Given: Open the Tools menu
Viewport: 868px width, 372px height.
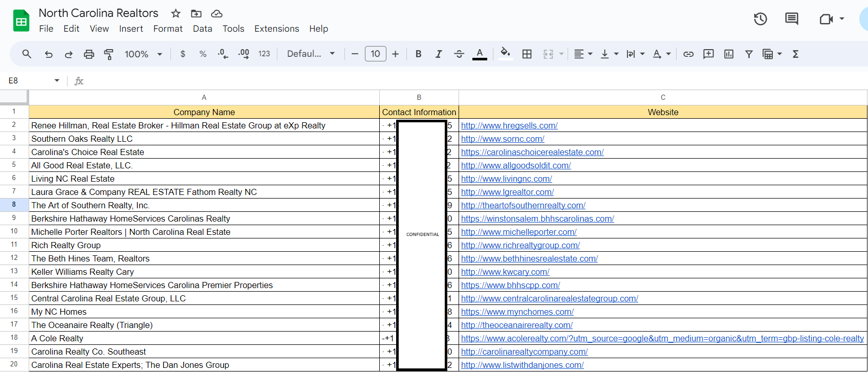Looking at the screenshot, I should (x=233, y=29).
